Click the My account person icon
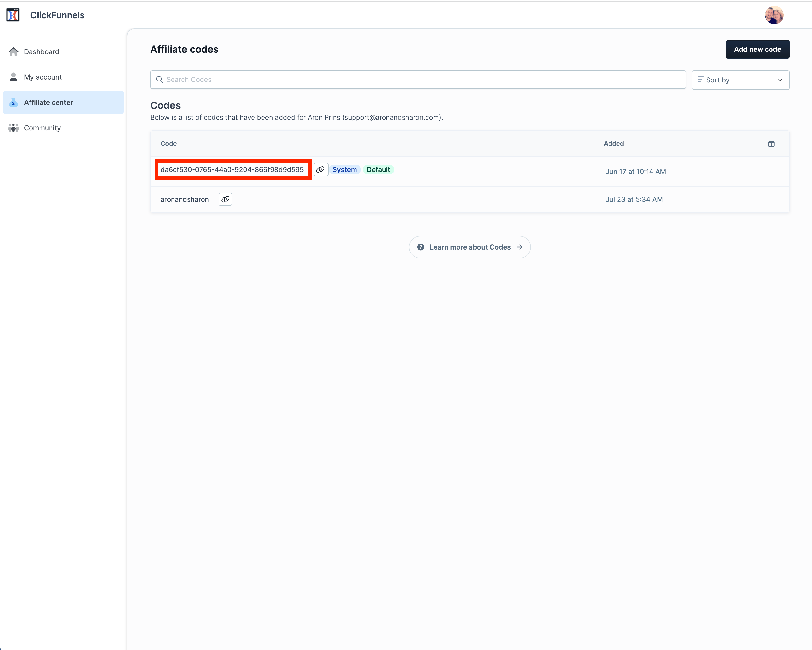 coord(14,77)
